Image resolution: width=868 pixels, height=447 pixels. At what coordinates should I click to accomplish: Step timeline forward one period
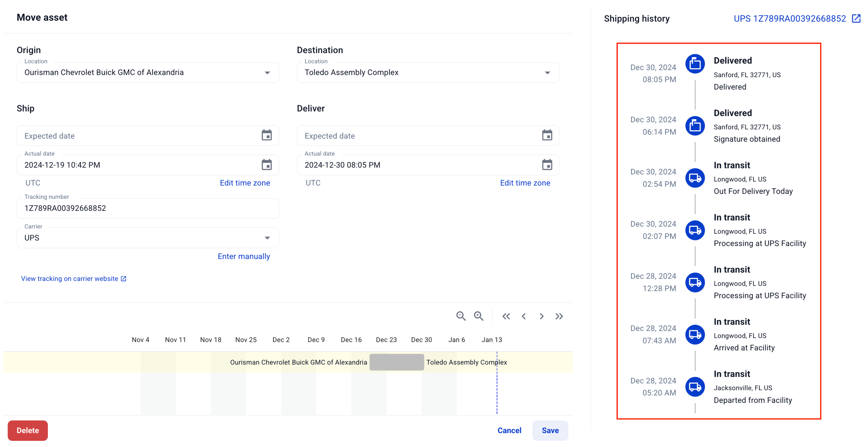541,316
